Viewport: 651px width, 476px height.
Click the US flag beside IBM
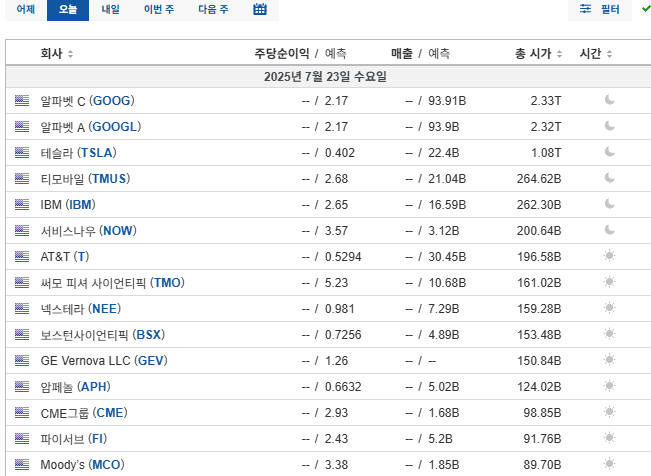click(22, 204)
